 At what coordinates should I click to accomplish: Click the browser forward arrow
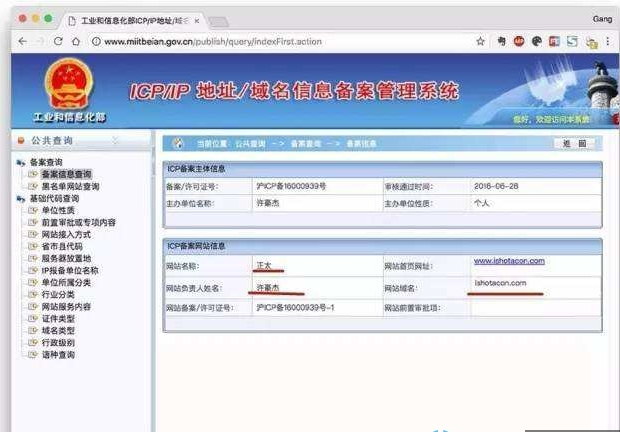pos(40,41)
